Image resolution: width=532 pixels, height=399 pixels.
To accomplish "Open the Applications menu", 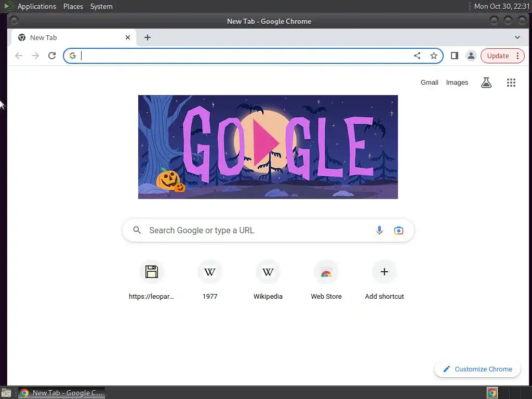I will pos(37,6).
